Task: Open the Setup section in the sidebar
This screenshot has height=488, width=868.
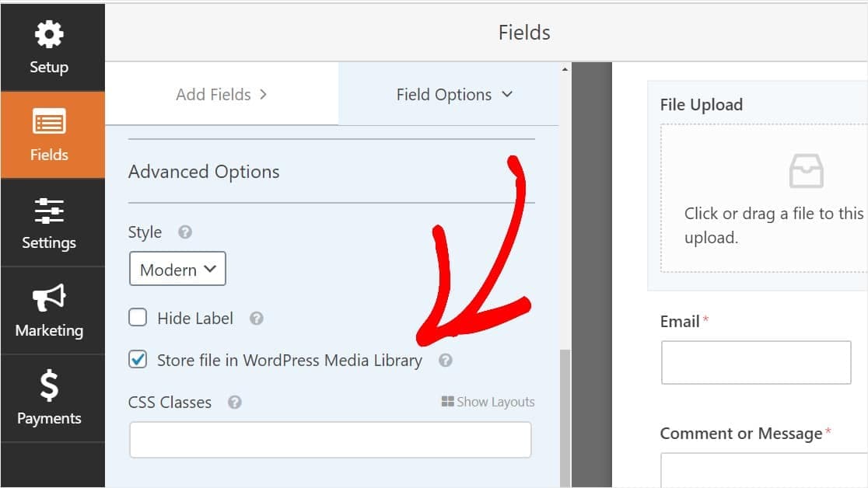Action: tap(49, 47)
